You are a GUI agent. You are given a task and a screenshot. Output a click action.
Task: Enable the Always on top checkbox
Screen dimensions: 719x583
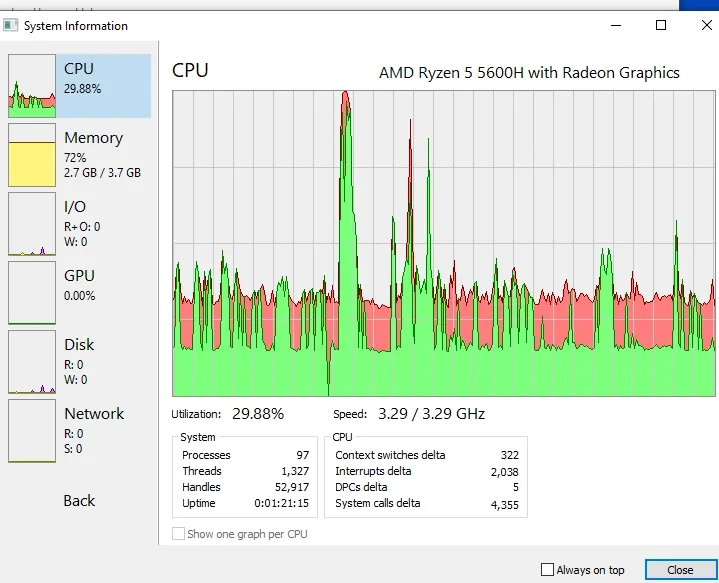[x=548, y=570]
